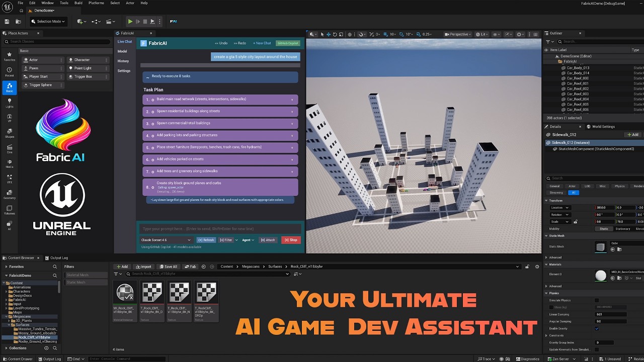The width and height of the screenshot is (644, 362).
Task: Open the Lit view mode dropdown
Action: click(482, 34)
